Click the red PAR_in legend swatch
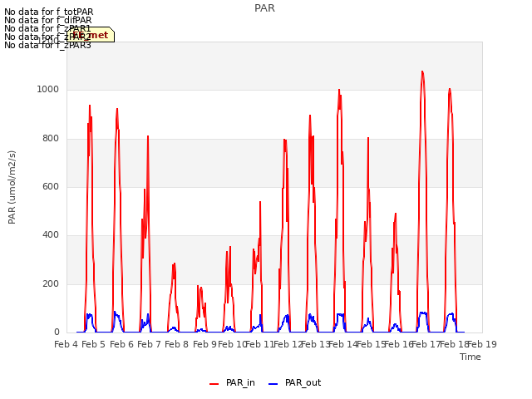 coord(214,384)
